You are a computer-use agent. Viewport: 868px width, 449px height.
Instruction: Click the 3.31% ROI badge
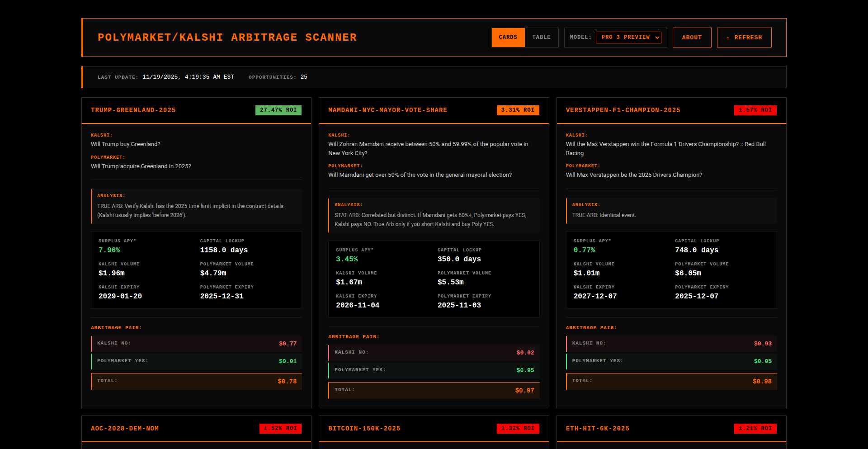click(x=517, y=110)
